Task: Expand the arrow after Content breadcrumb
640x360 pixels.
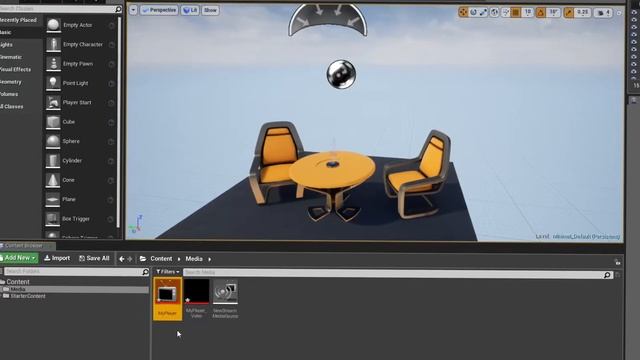Action: (x=179, y=259)
